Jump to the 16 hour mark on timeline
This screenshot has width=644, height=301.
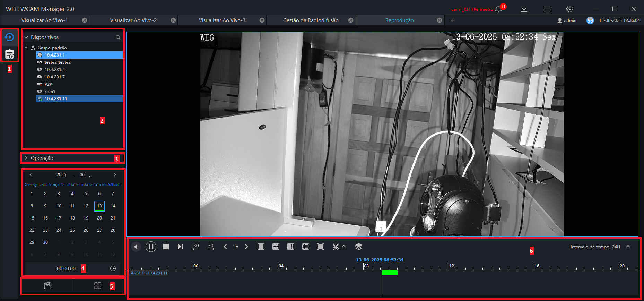(537, 266)
